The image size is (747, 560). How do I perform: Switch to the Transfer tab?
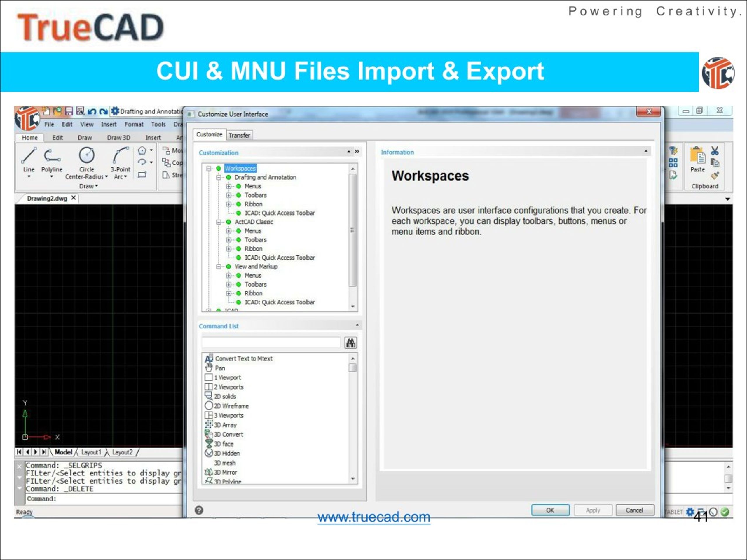tap(239, 135)
